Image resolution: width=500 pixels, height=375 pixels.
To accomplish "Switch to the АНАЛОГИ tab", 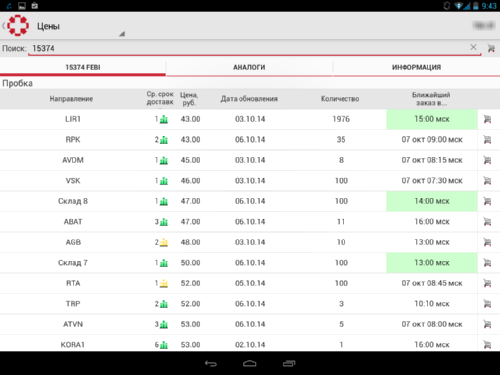I will coord(249,68).
